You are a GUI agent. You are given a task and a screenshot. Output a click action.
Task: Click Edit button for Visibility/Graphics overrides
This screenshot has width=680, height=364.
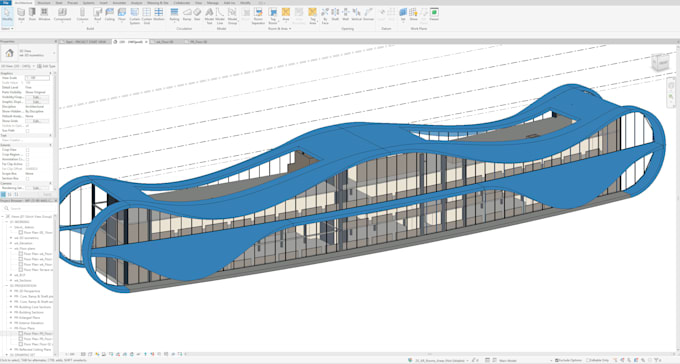(x=37, y=97)
